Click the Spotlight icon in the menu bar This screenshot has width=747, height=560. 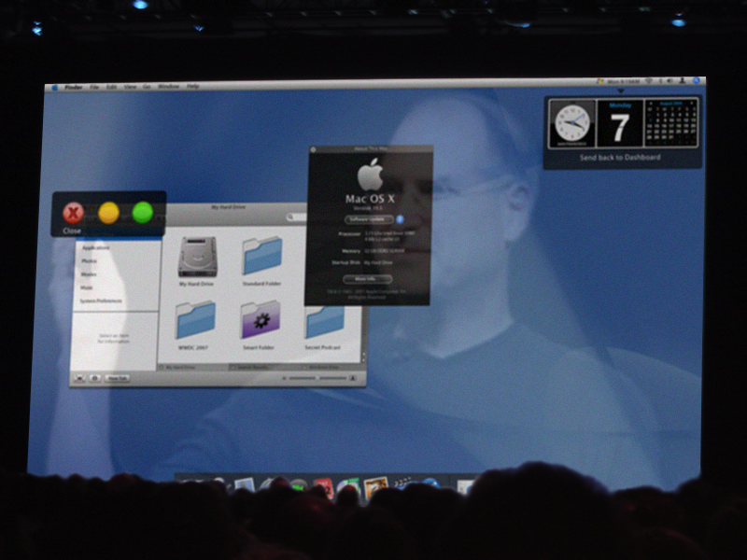click(696, 81)
